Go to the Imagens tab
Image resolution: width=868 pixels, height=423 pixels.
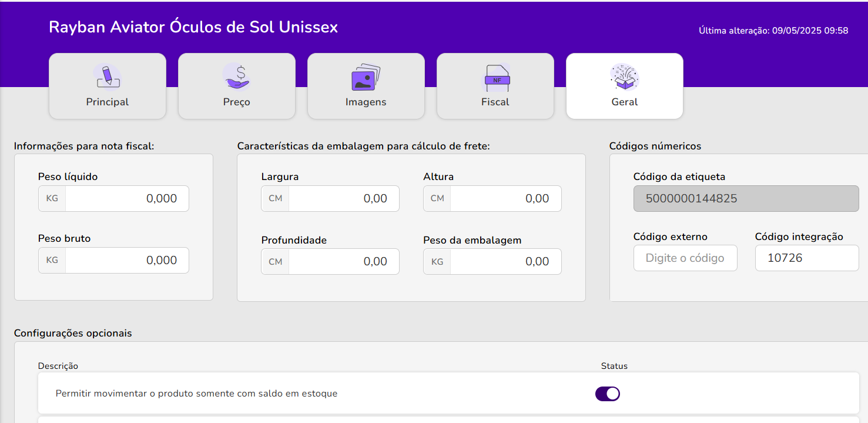click(x=366, y=86)
